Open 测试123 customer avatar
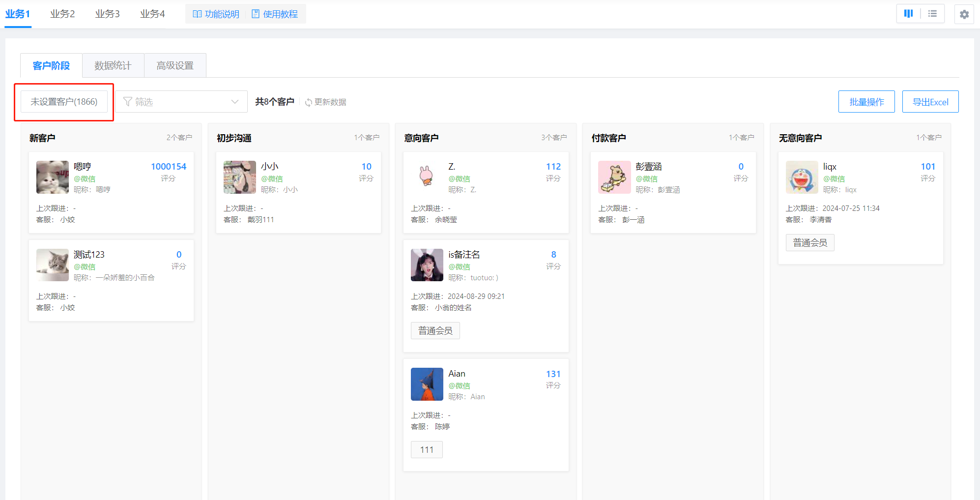Image resolution: width=980 pixels, height=500 pixels. click(53, 265)
